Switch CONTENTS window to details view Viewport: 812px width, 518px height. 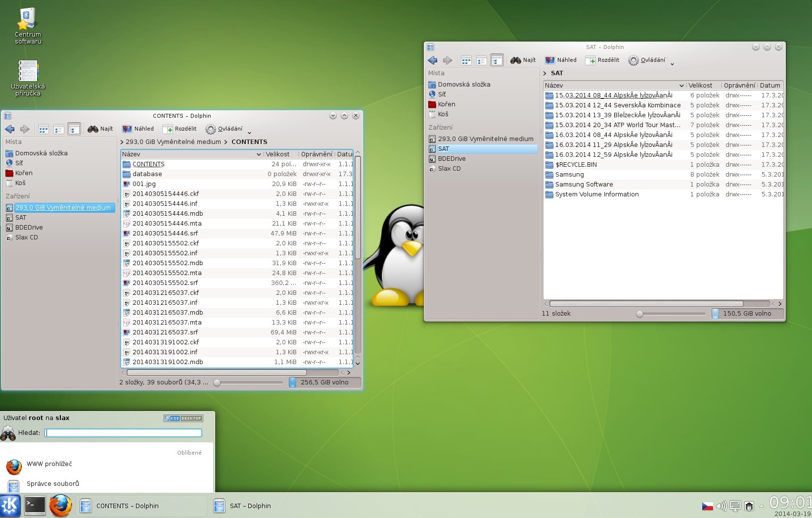coord(74,129)
